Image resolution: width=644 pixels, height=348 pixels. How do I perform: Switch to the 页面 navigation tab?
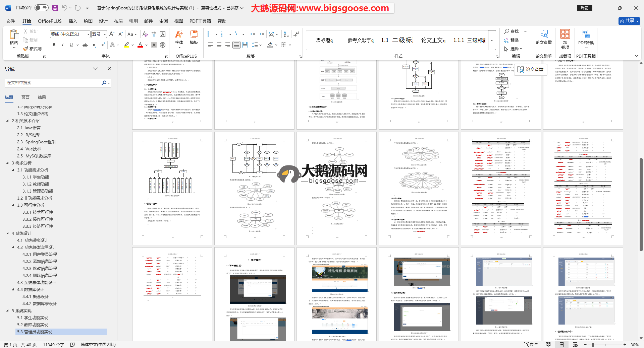click(x=25, y=97)
